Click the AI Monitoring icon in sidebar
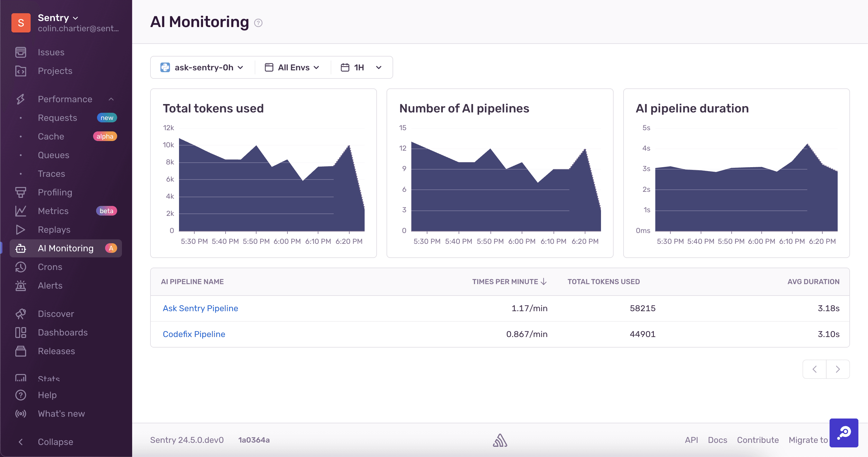This screenshot has width=868, height=457. (x=21, y=248)
